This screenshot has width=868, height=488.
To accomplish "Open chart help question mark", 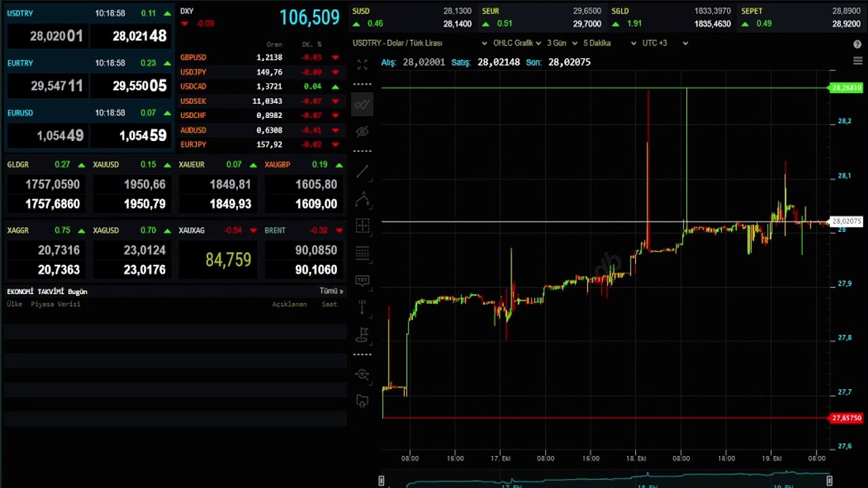I will pos(857,44).
